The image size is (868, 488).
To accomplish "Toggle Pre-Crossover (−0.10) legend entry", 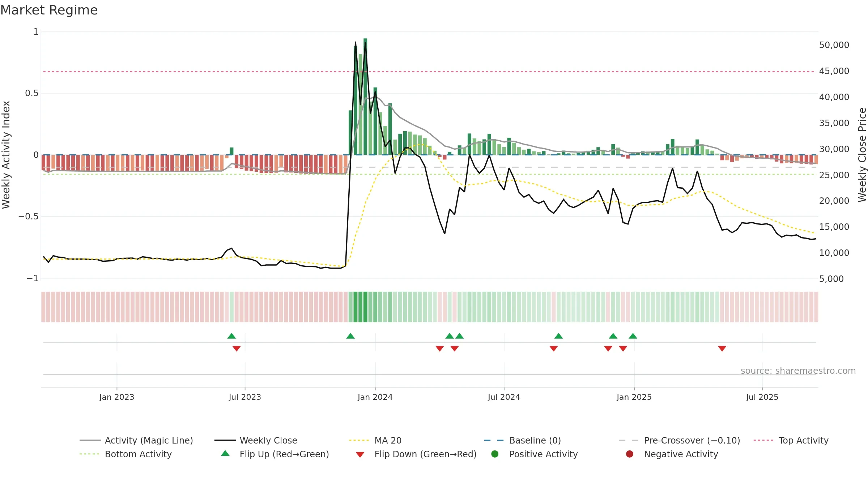I will (x=680, y=440).
